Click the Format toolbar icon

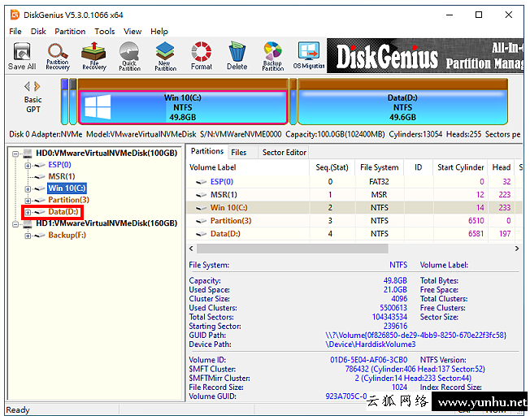pos(202,56)
